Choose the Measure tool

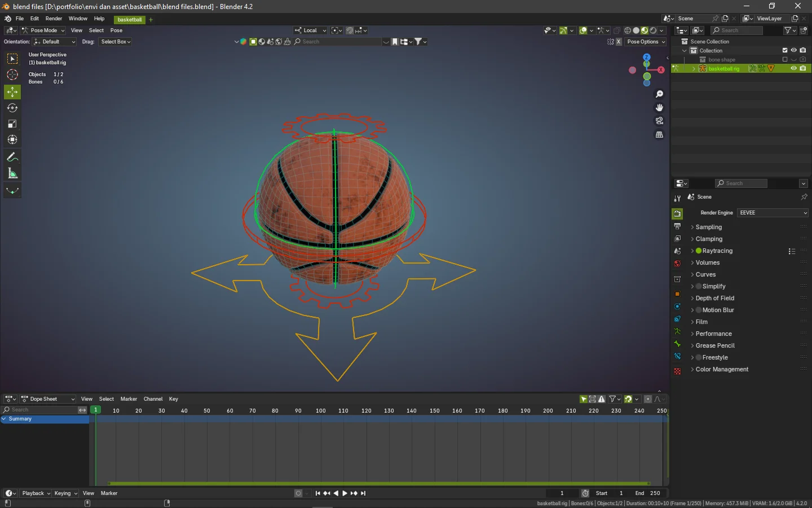(12, 173)
